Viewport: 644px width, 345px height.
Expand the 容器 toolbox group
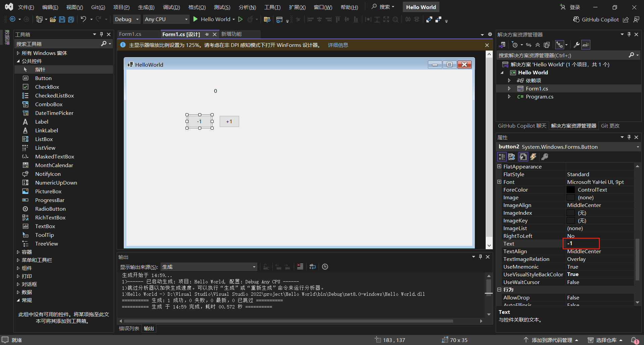[x=18, y=252]
